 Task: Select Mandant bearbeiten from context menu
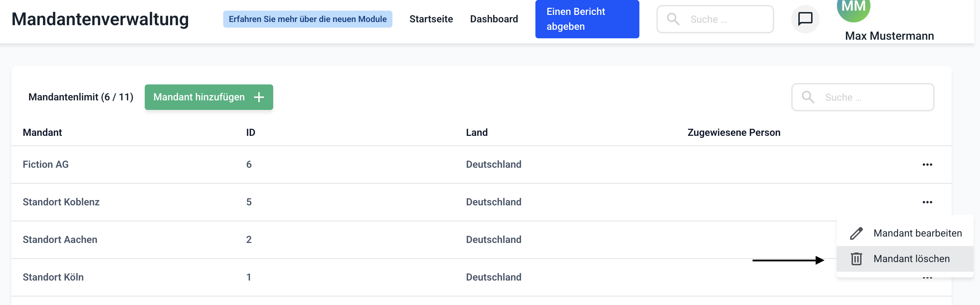coord(917,233)
